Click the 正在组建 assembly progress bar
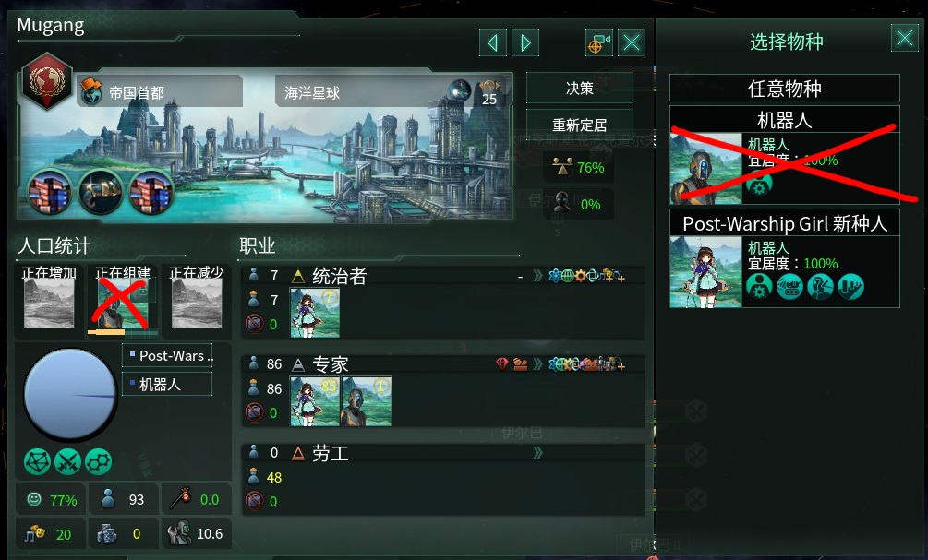Screen dimensions: 928x560 pos(122,332)
